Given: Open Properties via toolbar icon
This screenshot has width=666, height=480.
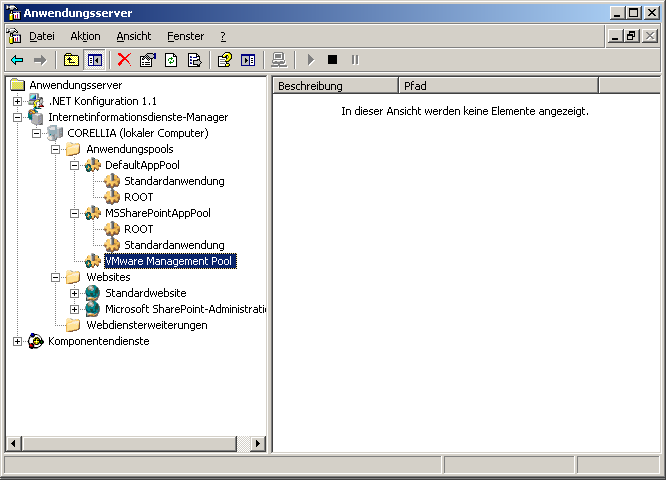Looking at the screenshot, I should (147, 60).
